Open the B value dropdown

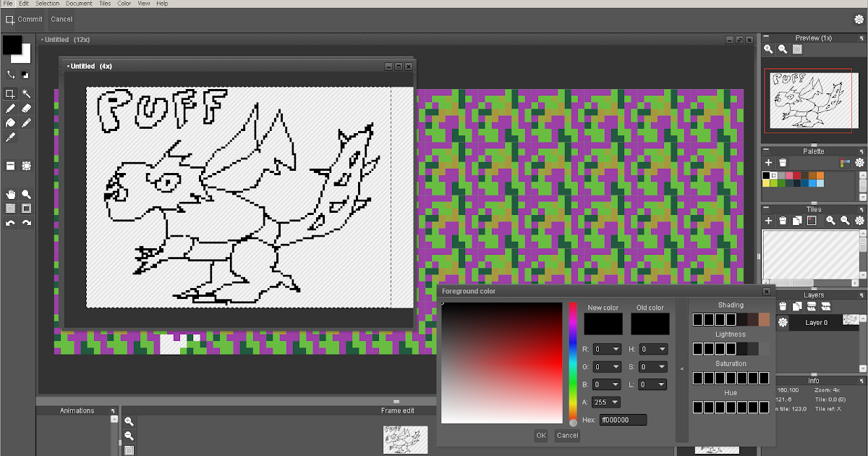[607, 384]
